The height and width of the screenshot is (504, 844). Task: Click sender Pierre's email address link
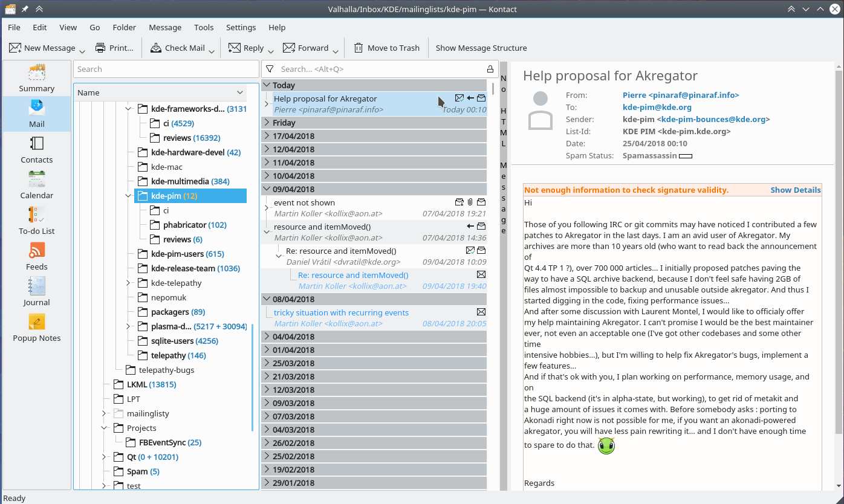[x=681, y=95]
